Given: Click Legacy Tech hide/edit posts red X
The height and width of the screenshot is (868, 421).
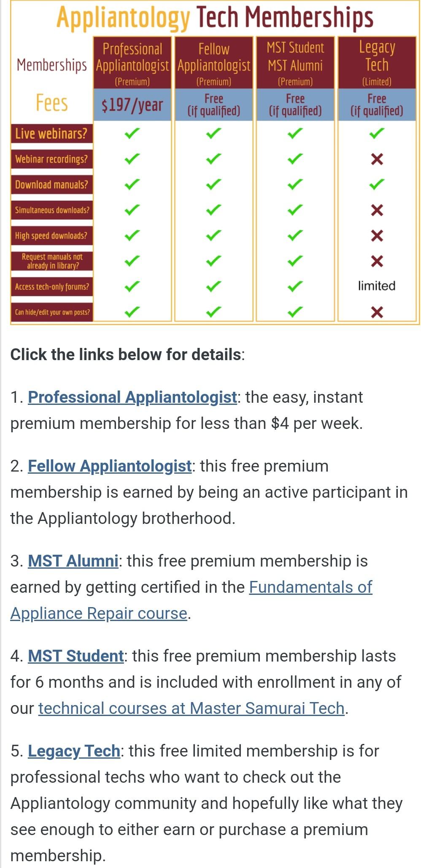Looking at the screenshot, I should click(377, 312).
